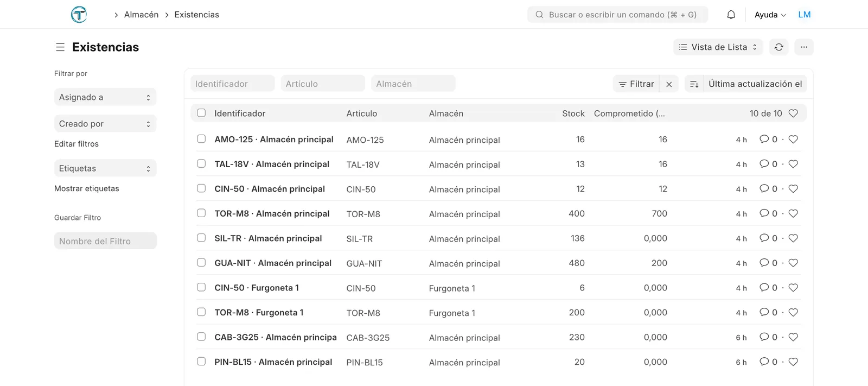The height and width of the screenshot is (386, 868).
Task: Click Mostrar etiquetas link
Action: tap(87, 188)
